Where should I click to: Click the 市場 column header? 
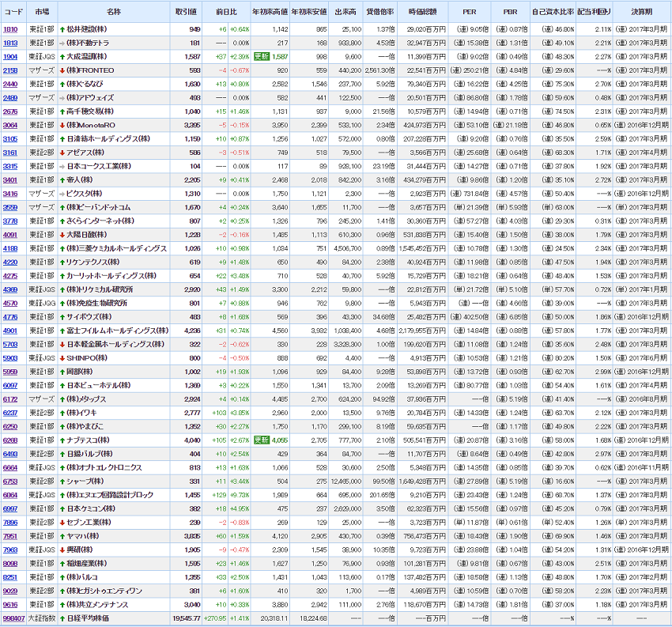[42, 12]
